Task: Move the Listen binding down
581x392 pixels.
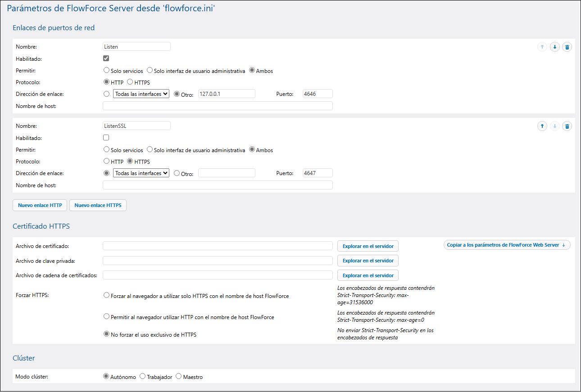Action: (554, 47)
